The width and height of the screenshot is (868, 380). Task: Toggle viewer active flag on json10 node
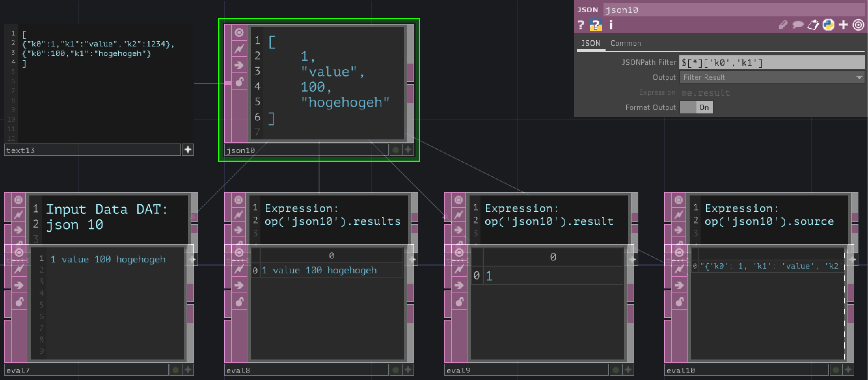point(239,32)
